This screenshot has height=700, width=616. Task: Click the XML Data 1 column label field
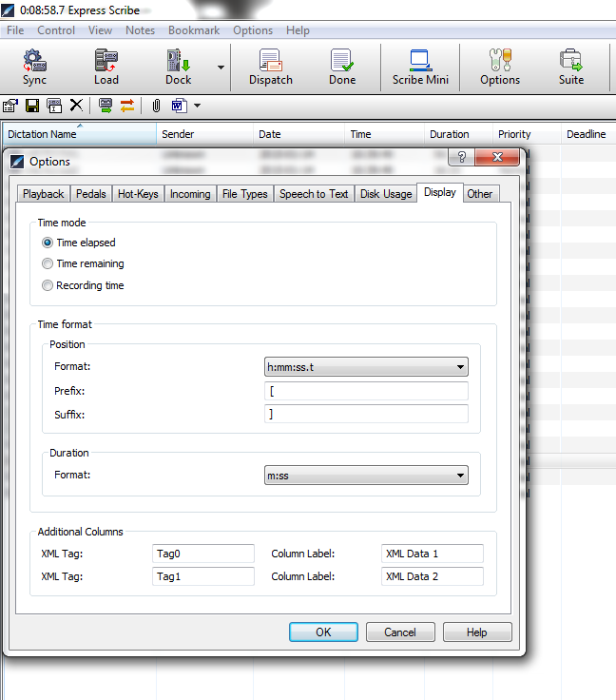(433, 554)
